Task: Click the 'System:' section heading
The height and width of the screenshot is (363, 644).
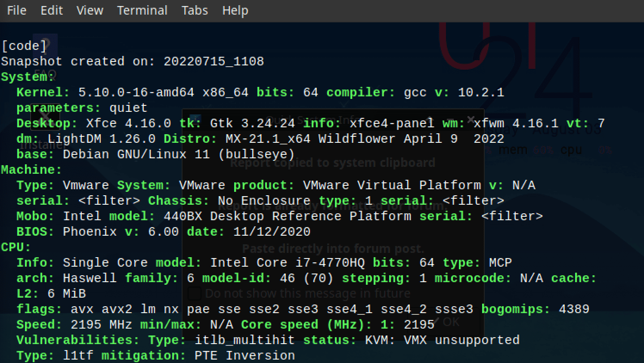Action: click(28, 77)
